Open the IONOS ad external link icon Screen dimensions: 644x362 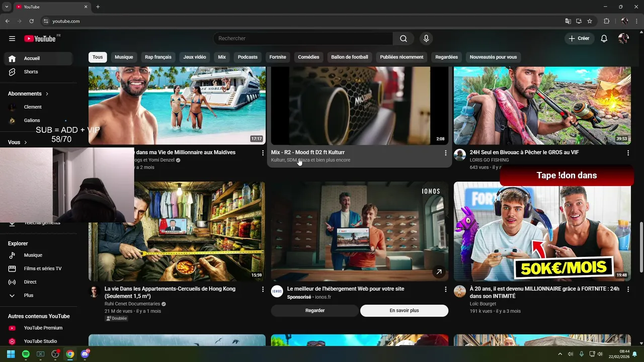click(439, 272)
